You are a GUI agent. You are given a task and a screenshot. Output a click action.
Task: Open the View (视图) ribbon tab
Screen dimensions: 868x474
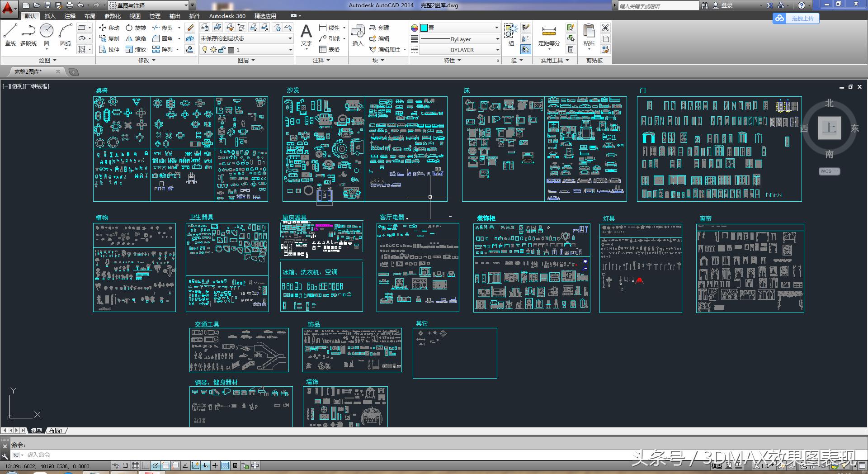135,16
